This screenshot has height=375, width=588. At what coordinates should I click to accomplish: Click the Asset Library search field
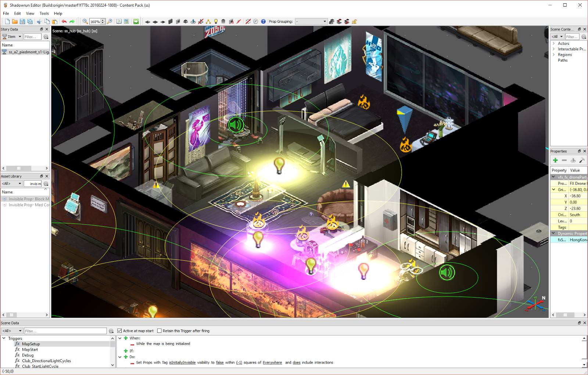(x=33, y=184)
